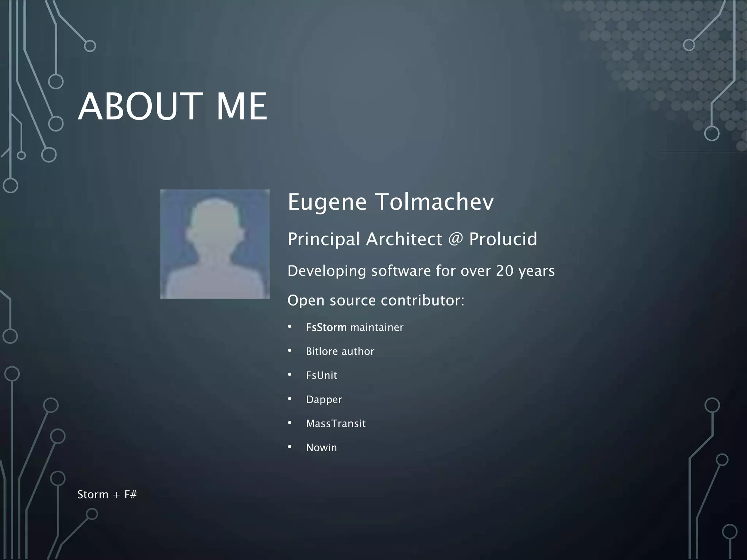747x560 pixels.
Task: Click the ABOUT ME slide title
Action: point(173,106)
